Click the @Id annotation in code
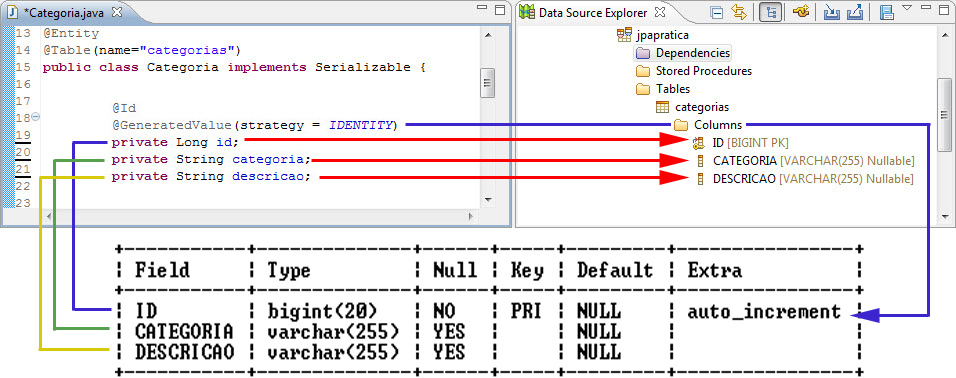 pyautogui.click(x=124, y=109)
